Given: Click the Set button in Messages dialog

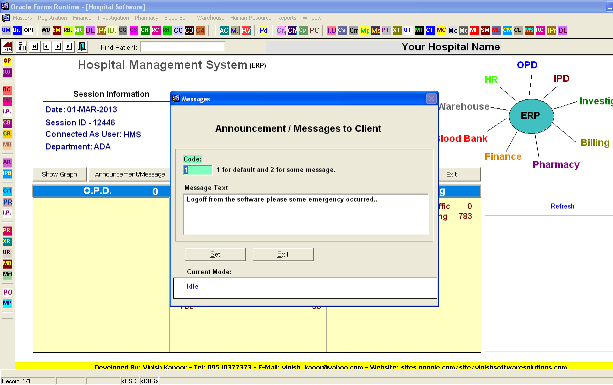Looking at the screenshot, I should pyautogui.click(x=215, y=254).
